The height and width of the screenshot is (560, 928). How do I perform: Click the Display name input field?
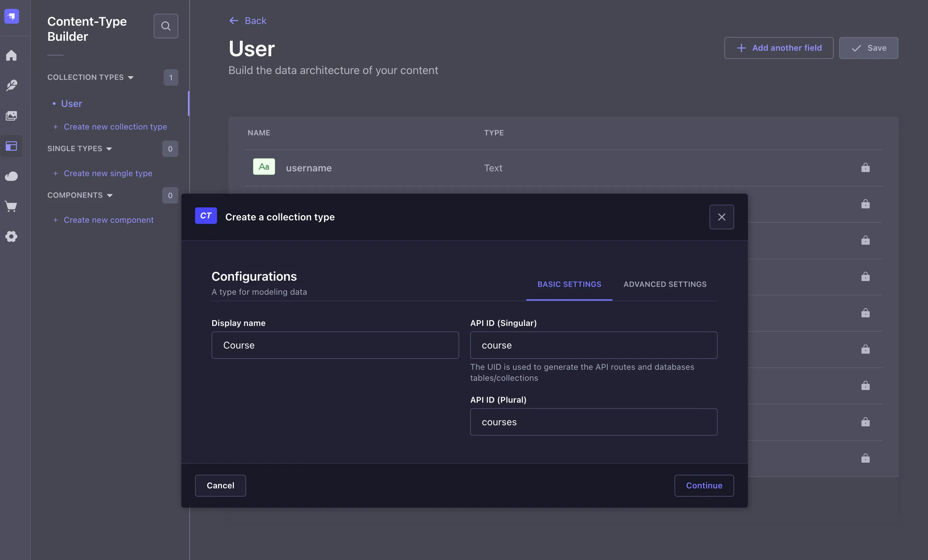335,345
